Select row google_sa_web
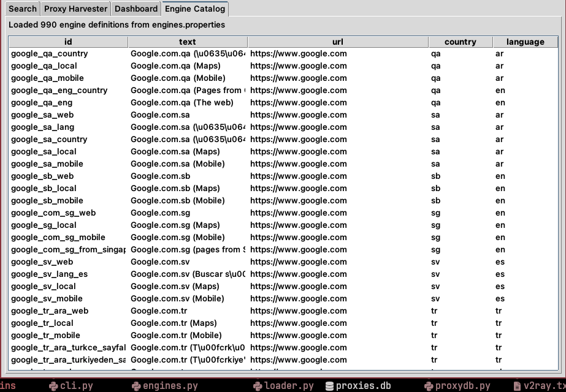Image resolution: width=566 pixels, height=392 pixels. 283,115
